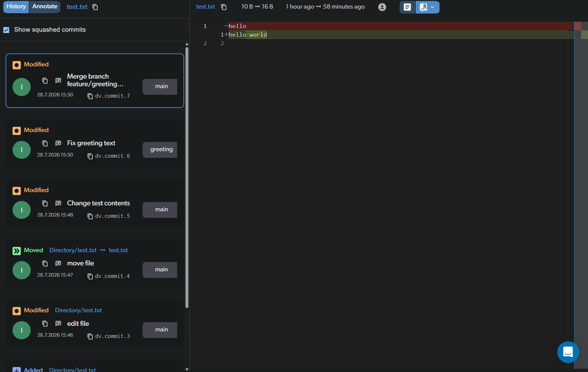This screenshot has height=372, width=588.
Task: Copy the dv.commit.6 commit ID
Action: pos(90,156)
